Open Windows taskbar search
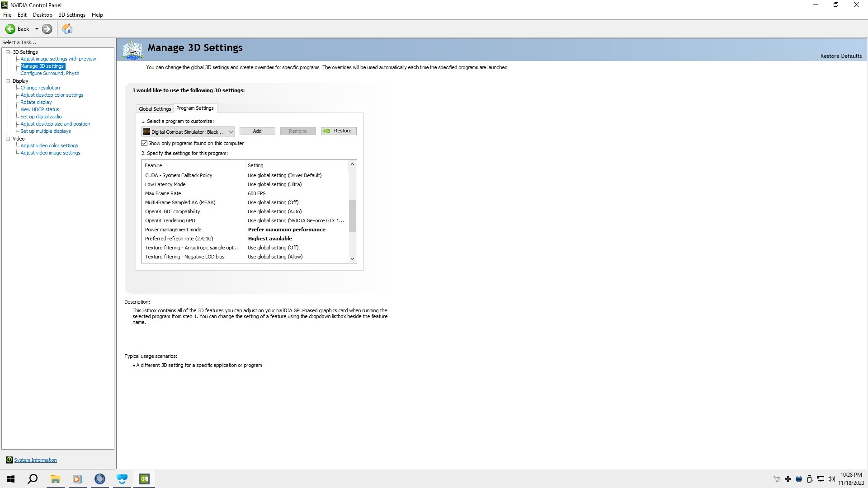Image resolution: width=868 pixels, height=488 pixels. tap(33, 479)
